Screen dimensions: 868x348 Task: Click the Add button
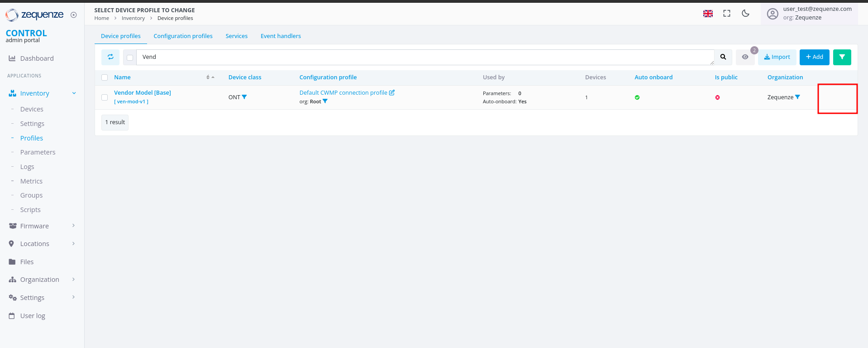click(x=814, y=57)
